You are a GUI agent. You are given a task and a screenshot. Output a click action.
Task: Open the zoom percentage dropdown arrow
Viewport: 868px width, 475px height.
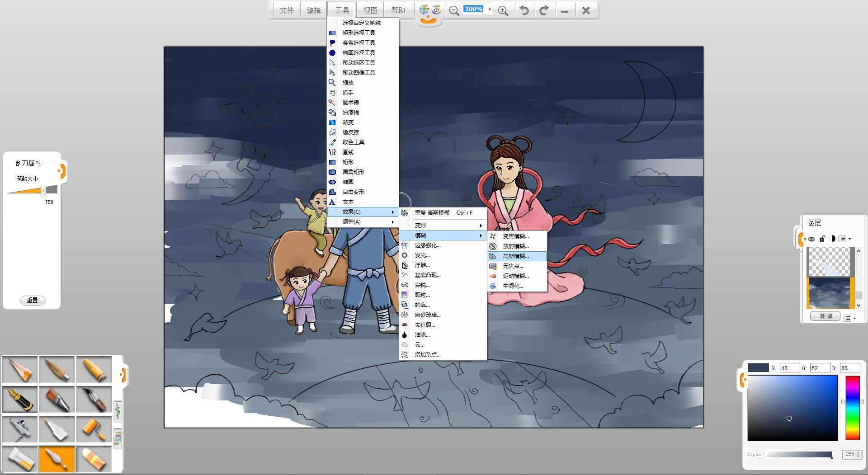[490, 9]
